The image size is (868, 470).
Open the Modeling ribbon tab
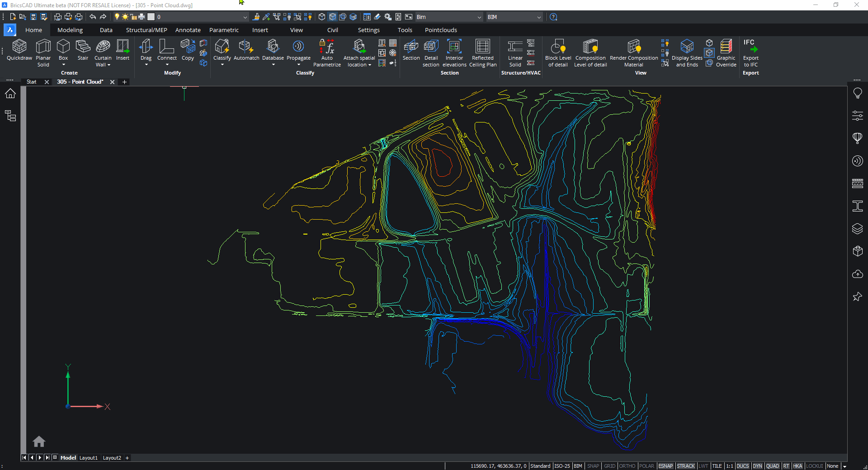(x=70, y=30)
